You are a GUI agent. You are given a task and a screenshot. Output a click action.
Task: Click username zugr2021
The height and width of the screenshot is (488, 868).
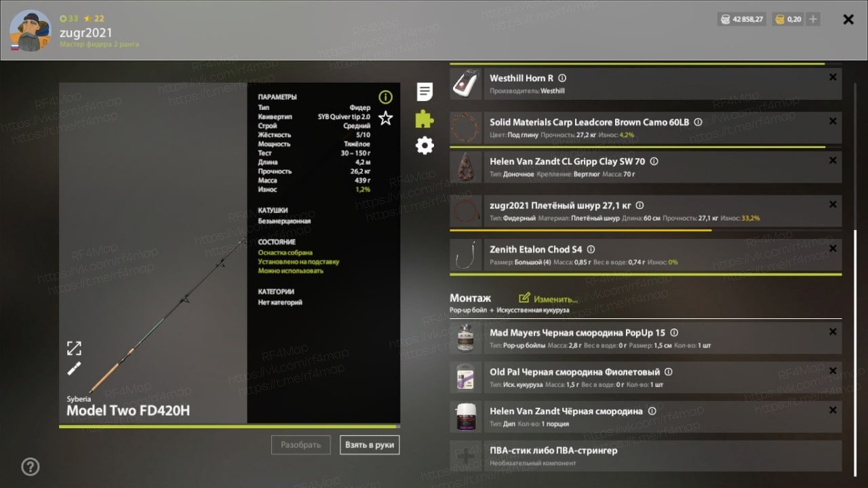[86, 33]
